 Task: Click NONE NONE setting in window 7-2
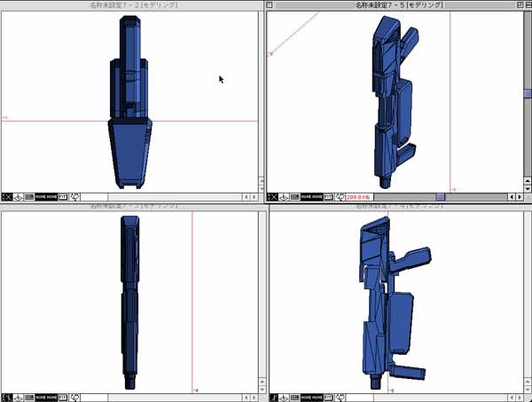46,197
